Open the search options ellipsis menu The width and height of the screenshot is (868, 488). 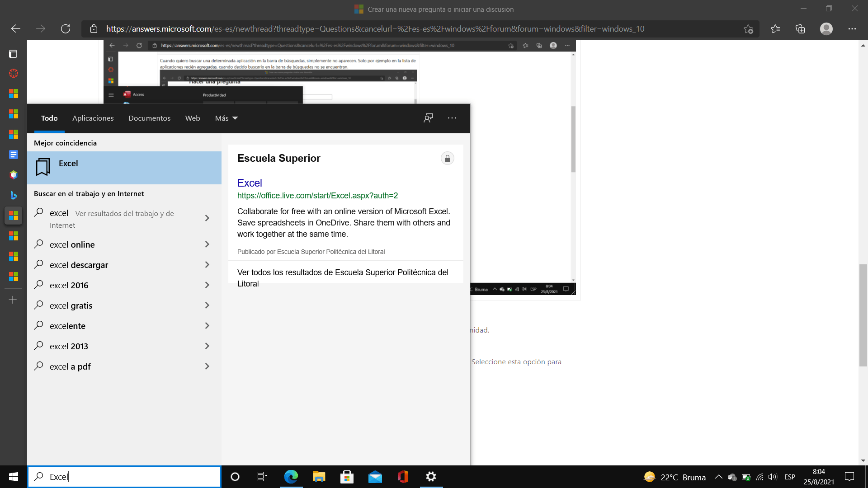click(x=452, y=118)
